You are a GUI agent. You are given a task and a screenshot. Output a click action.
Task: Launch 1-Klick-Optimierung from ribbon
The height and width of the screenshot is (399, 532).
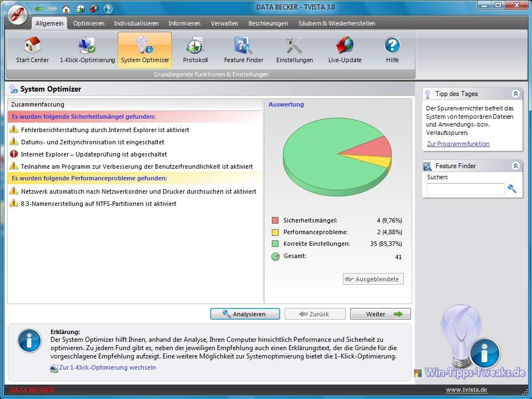point(88,50)
